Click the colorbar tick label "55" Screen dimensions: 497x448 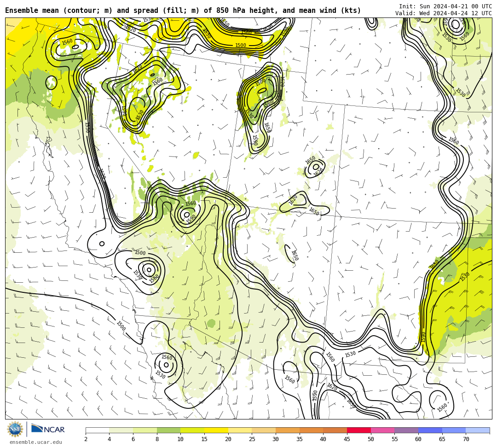(x=395, y=439)
